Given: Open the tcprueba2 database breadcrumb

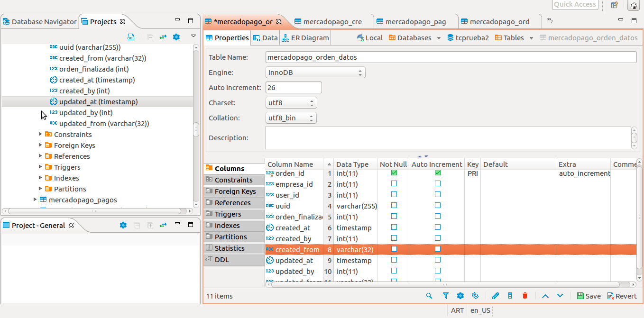Looking at the screenshot, I should coord(468,37).
